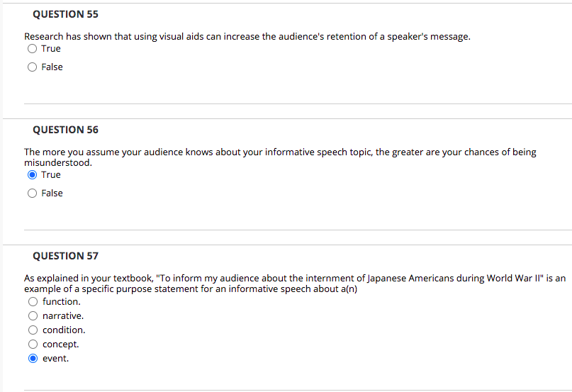Select True radio button for Question 55

tap(32, 49)
